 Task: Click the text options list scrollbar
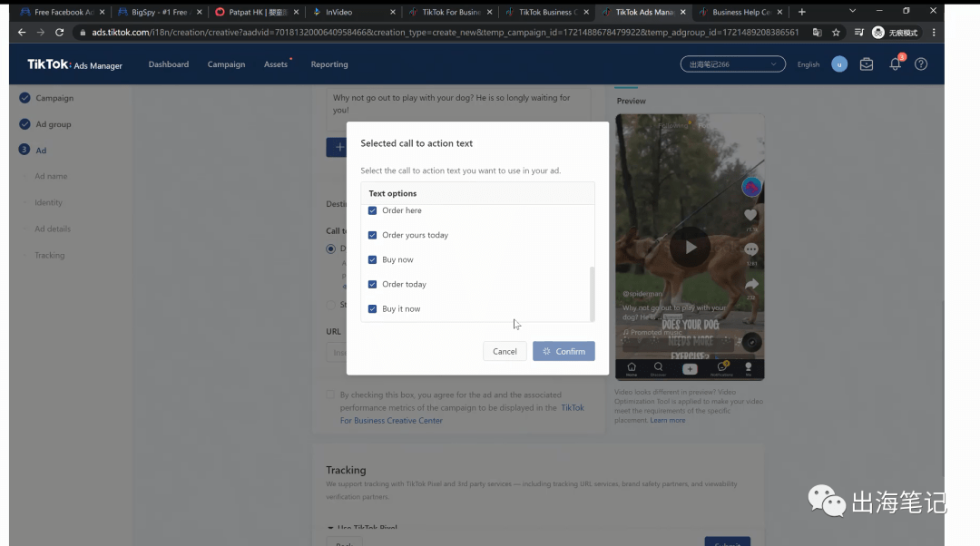(x=592, y=294)
